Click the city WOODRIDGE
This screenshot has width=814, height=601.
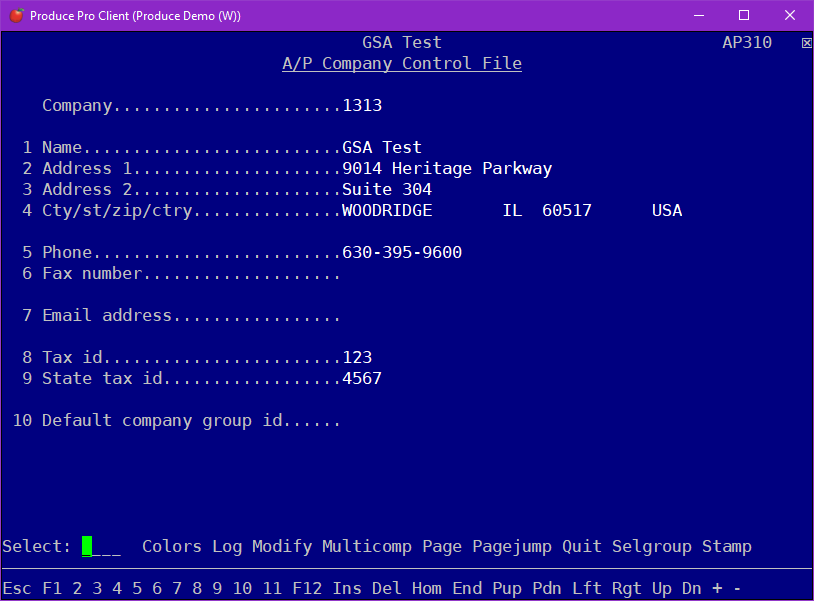click(387, 210)
